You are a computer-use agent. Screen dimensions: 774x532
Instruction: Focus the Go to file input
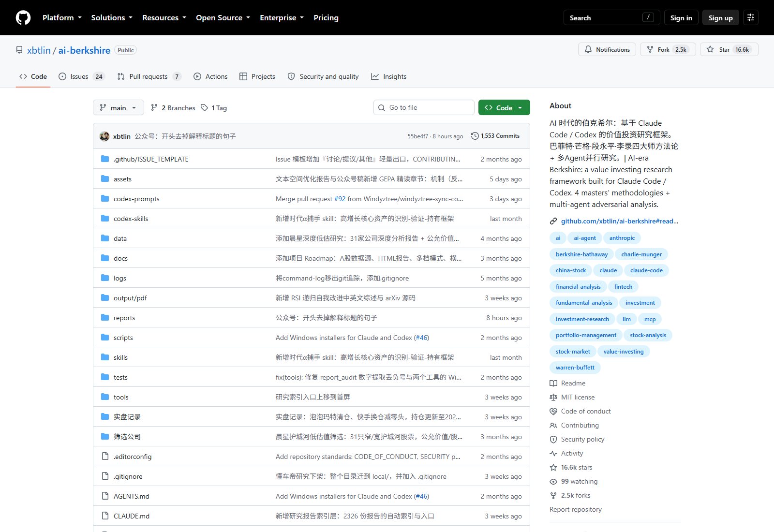point(424,107)
